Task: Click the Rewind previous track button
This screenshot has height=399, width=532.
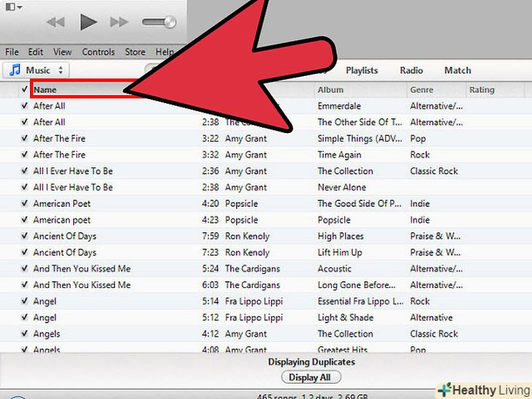Action: 56,23
